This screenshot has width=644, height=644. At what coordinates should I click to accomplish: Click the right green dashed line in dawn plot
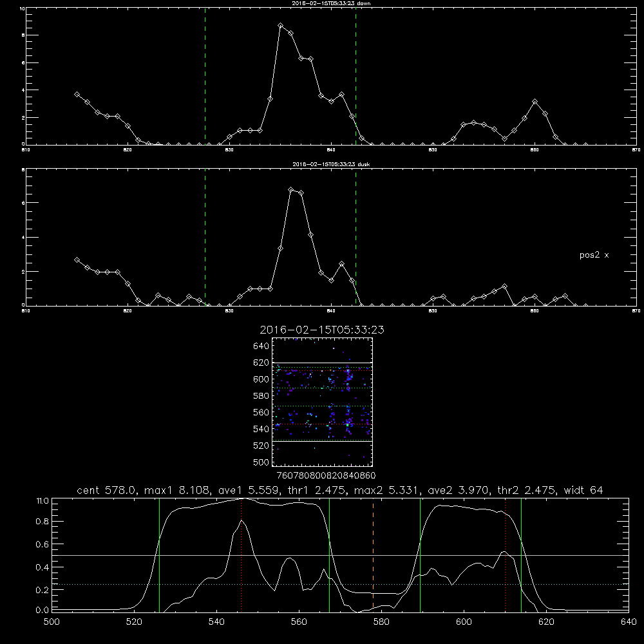click(355, 77)
